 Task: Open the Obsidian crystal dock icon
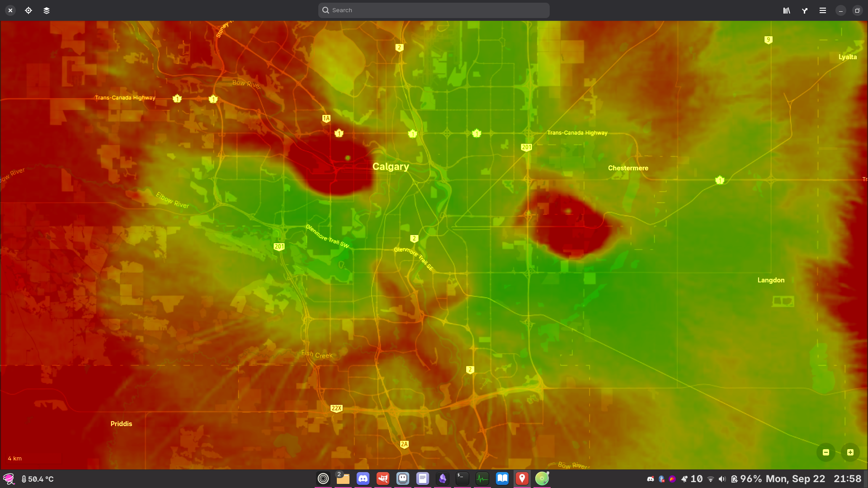pyautogui.click(x=443, y=479)
